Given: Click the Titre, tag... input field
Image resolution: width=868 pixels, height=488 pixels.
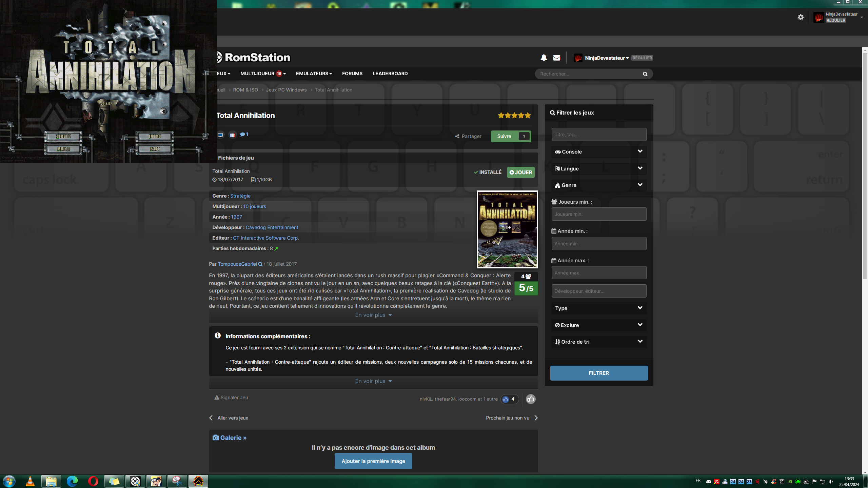Looking at the screenshot, I should pyautogui.click(x=599, y=135).
